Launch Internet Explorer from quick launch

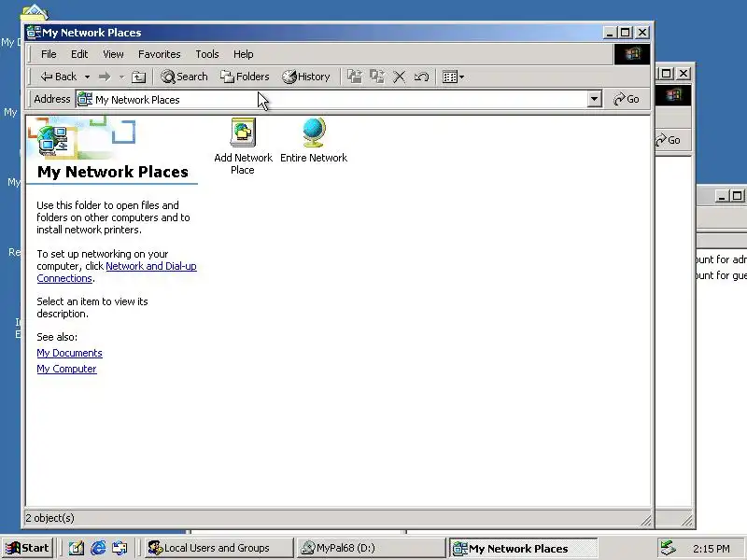pos(98,548)
